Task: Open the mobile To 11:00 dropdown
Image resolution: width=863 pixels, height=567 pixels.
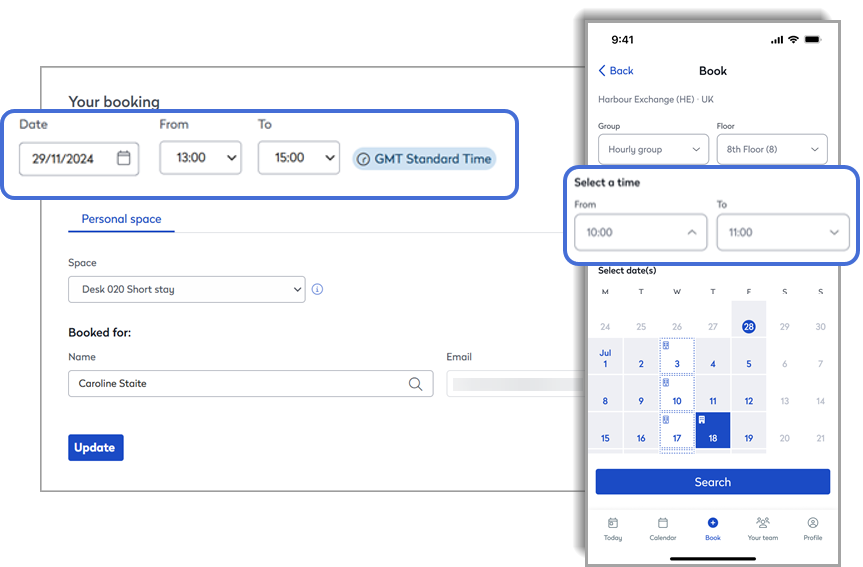Action: (x=783, y=232)
